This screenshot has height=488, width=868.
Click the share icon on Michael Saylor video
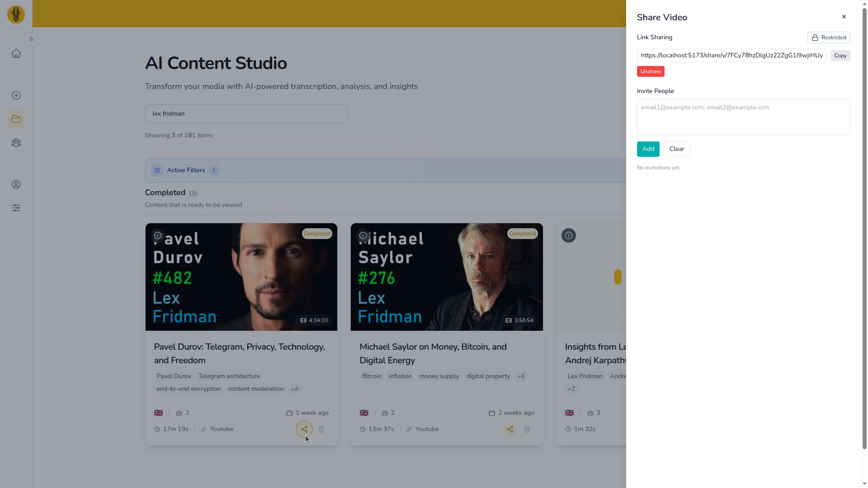[x=509, y=429]
